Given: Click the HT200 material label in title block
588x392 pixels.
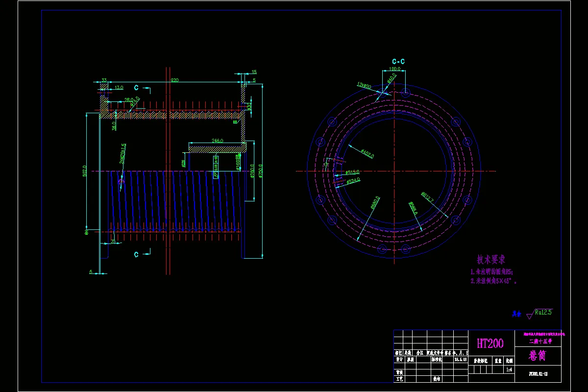Looking at the screenshot, I should coord(490,343).
